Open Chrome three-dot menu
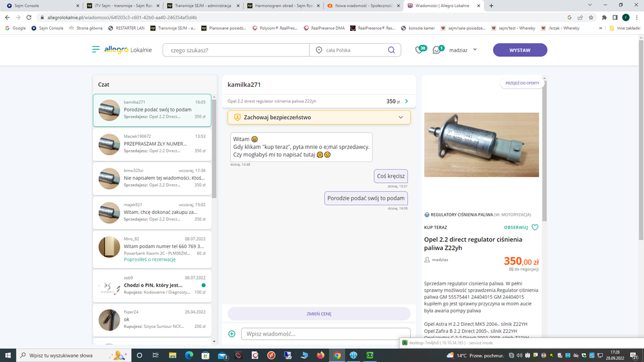 (x=637, y=17)
